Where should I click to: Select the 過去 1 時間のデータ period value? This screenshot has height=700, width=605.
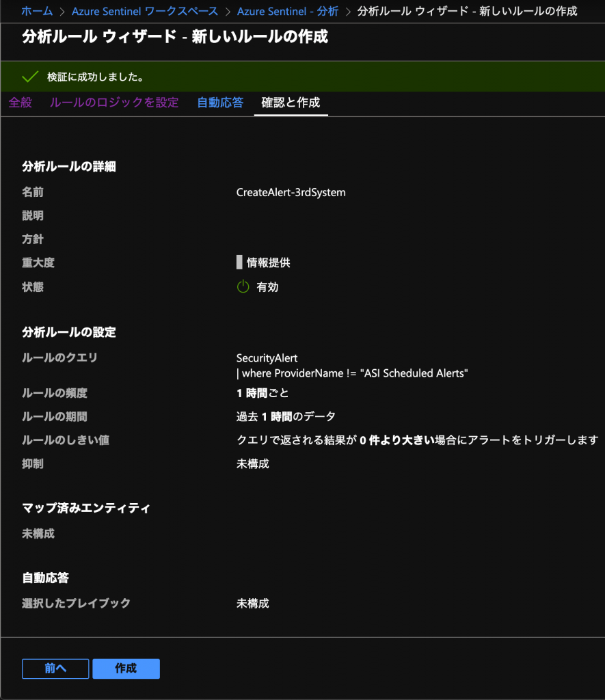click(286, 417)
